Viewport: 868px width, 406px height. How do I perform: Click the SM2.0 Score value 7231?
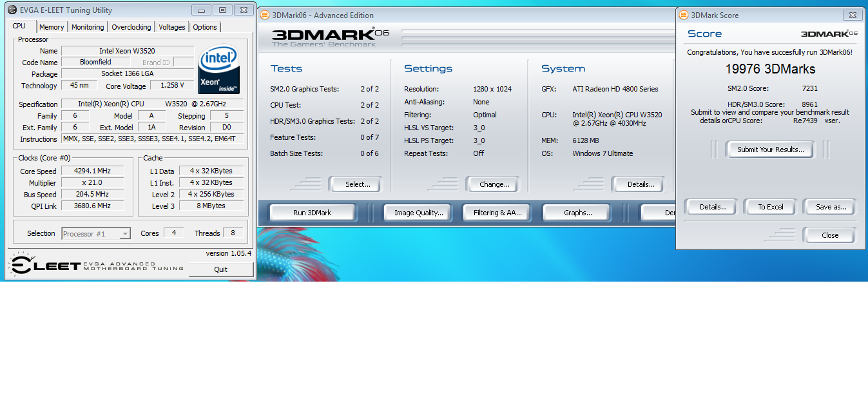pyautogui.click(x=810, y=88)
